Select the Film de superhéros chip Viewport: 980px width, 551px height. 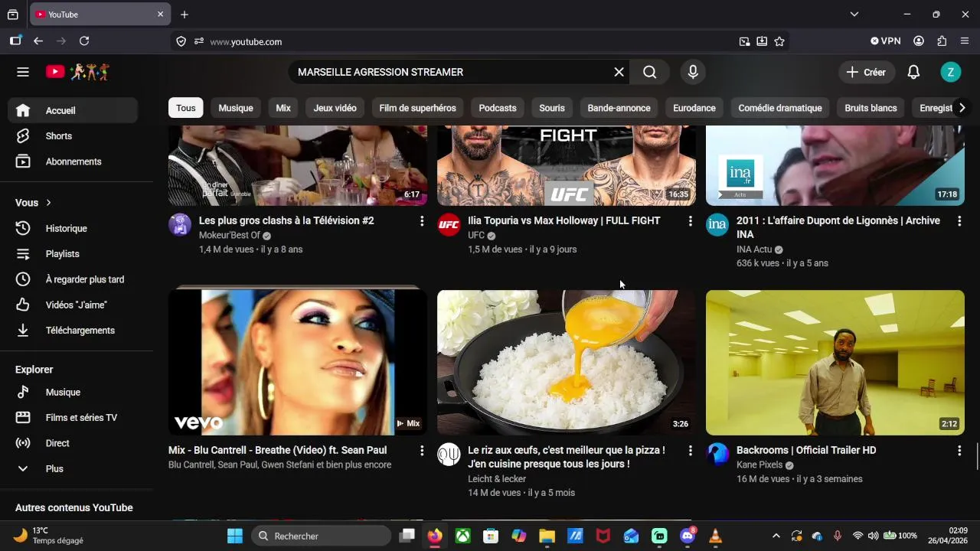[417, 108]
